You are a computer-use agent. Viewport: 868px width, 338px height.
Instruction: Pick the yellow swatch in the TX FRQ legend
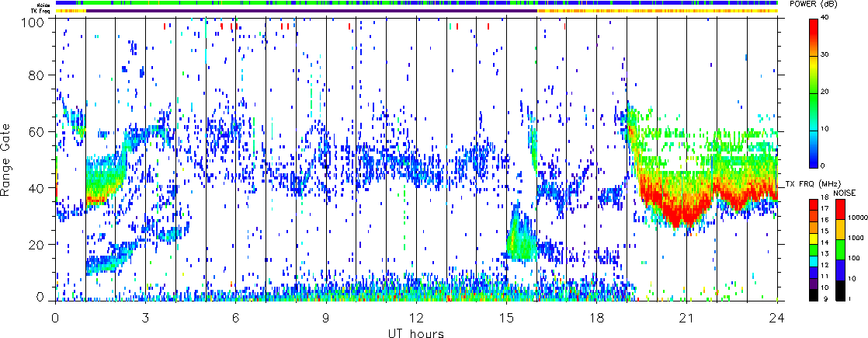(814, 239)
